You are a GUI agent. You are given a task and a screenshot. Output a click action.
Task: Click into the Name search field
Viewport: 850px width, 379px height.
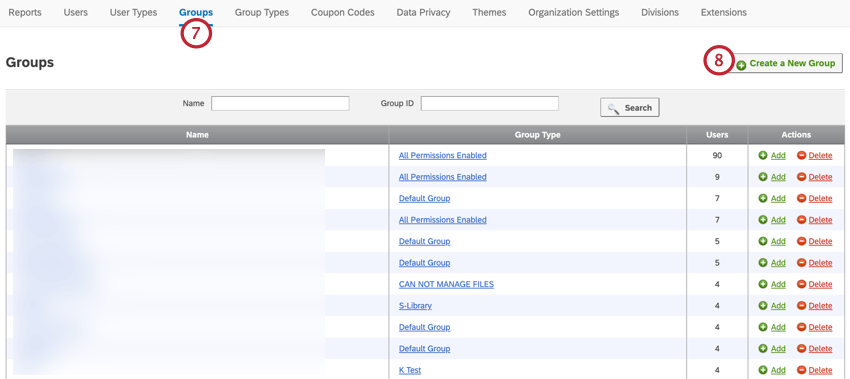[x=280, y=104]
